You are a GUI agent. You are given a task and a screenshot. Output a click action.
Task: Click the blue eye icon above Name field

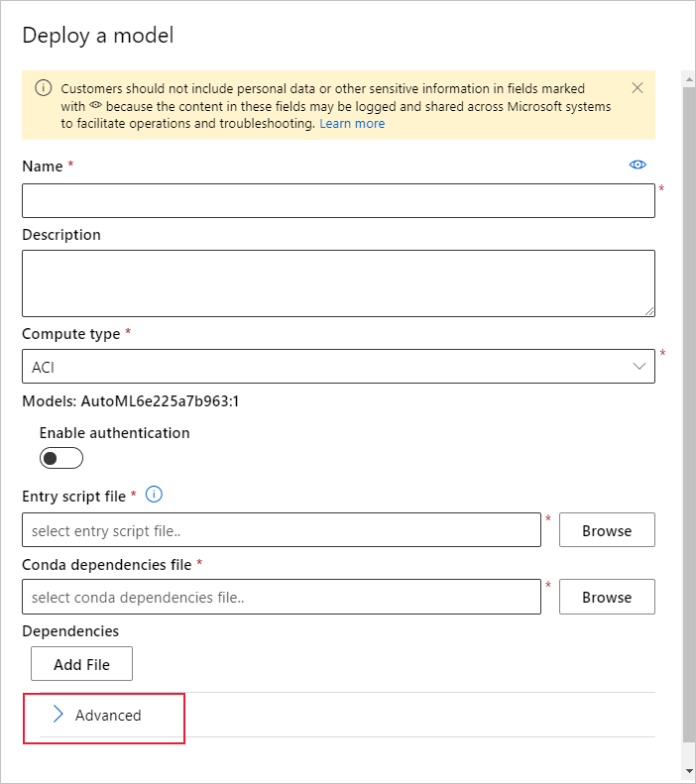coord(638,166)
